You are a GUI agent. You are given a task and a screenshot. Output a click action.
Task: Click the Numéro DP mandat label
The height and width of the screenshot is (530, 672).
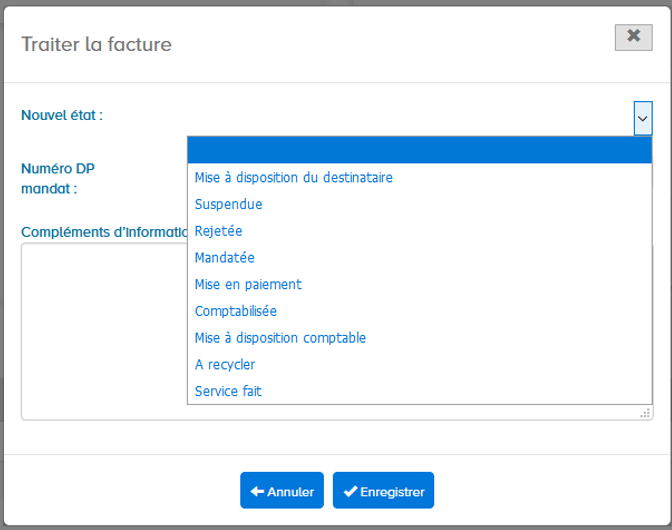pyautogui.click(x=58, y=178)
